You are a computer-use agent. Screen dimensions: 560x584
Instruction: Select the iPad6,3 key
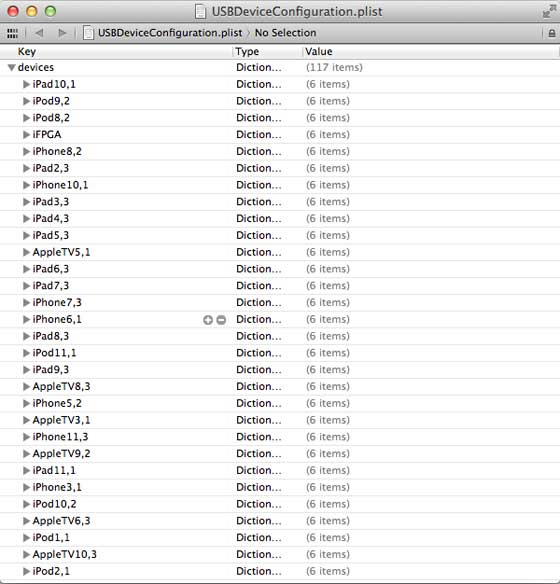(51, 269)
